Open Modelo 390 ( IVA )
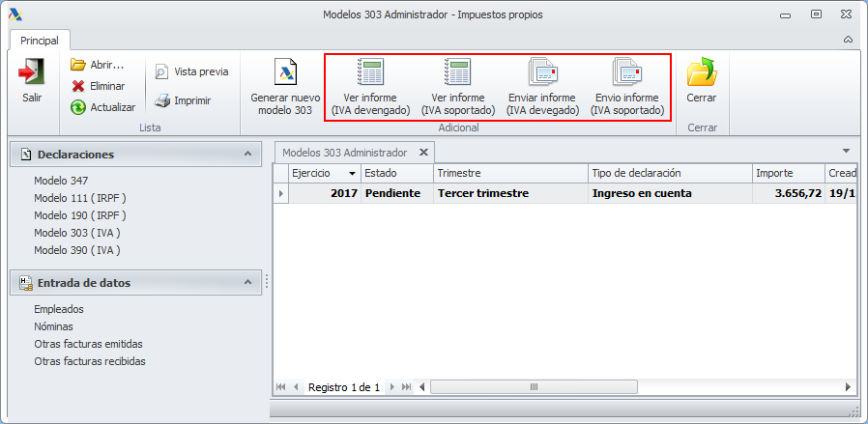 [77, 250]
